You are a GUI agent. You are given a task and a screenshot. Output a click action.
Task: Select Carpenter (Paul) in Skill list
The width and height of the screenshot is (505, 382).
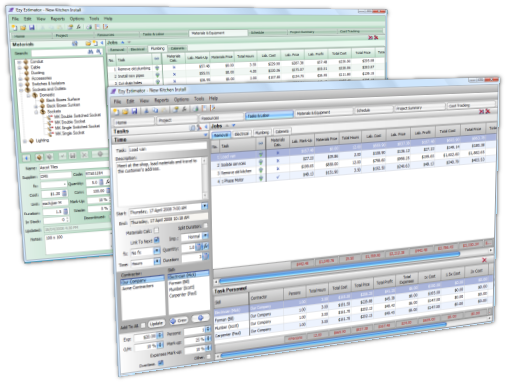coord(182,294)
